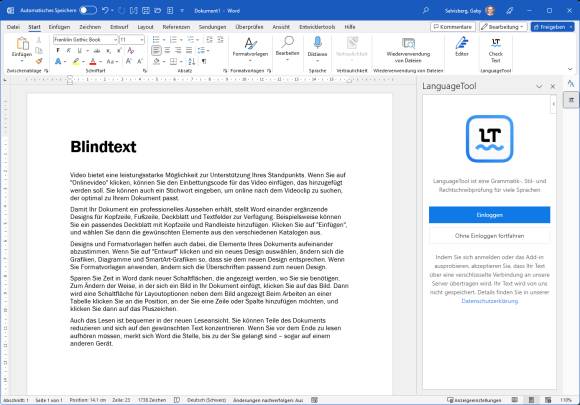The image size is (580, 405).
Task: Click the Einfügen paste clipboard icon
Action: coord(22,44)
